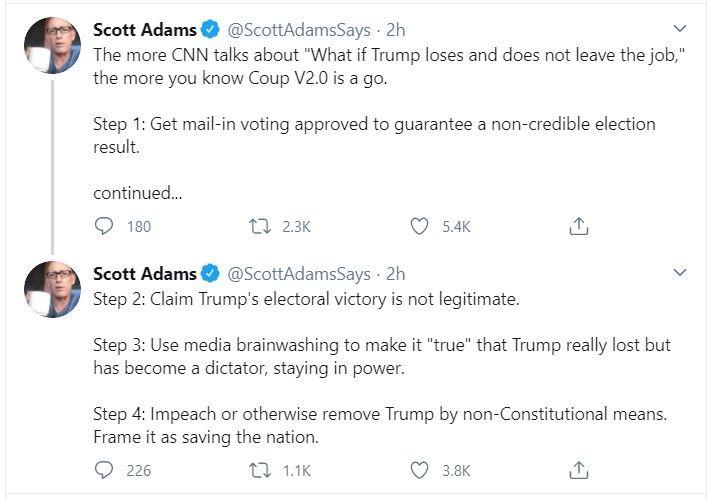Retweet the first tweet about CNN
Screen dimensions: 714x499
(260, 226)
